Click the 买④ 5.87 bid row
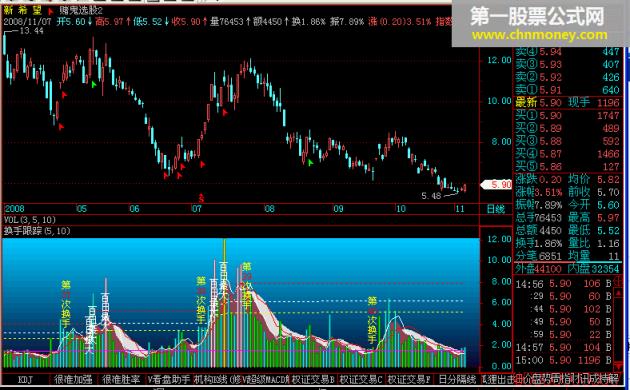This screenshot has height=390, width=630. (x=567, y=154)
